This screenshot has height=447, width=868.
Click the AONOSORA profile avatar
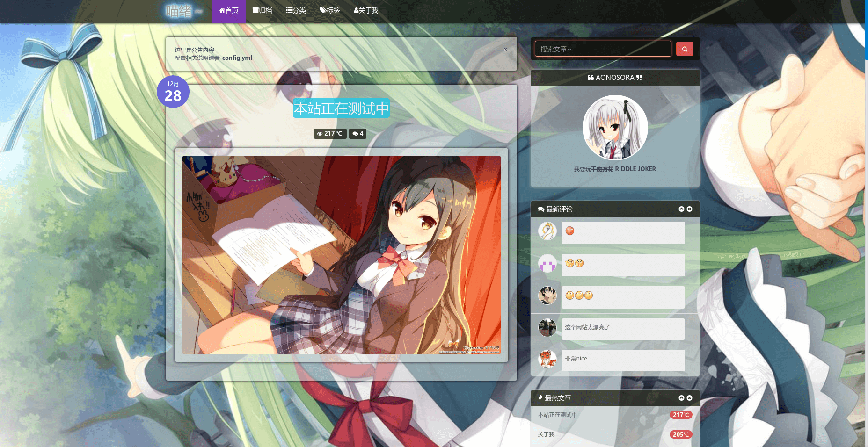(615, 128)
